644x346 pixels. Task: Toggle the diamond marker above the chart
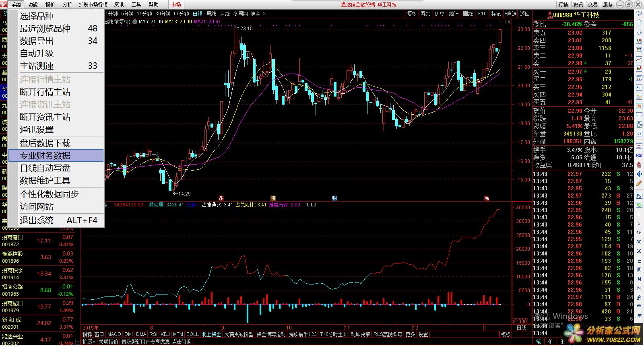click(501, 22)
